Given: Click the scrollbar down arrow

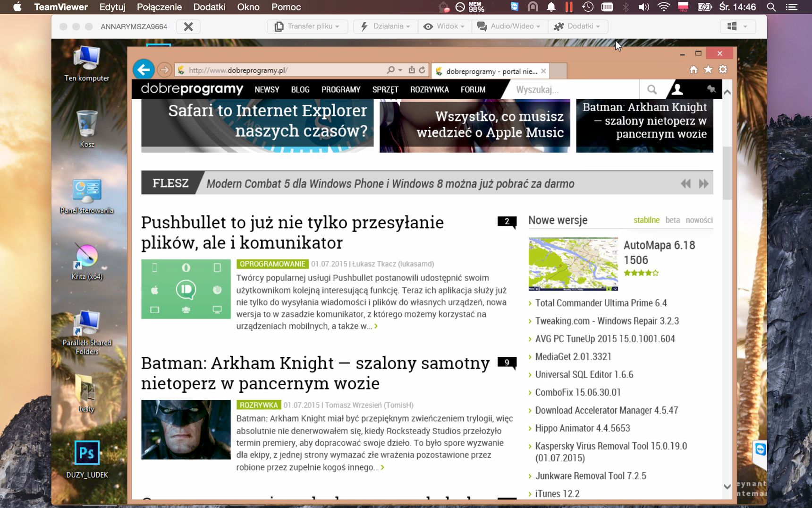Looking at the screenshot, I should pyautogui.click(x=727, y=486).
